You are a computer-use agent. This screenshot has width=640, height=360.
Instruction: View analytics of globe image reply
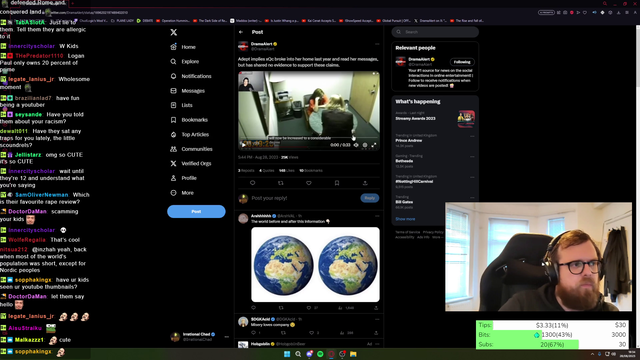[x=346, y=308]
